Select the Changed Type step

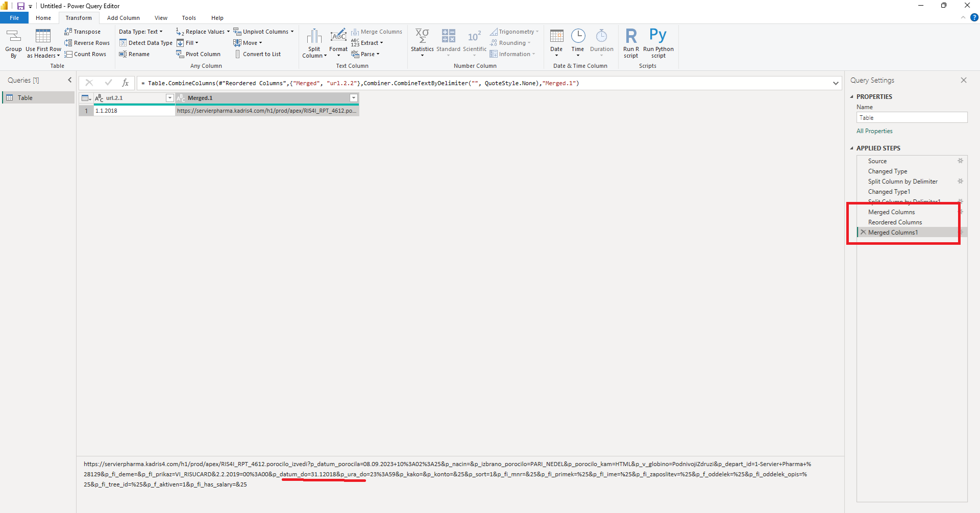(911, 171)
